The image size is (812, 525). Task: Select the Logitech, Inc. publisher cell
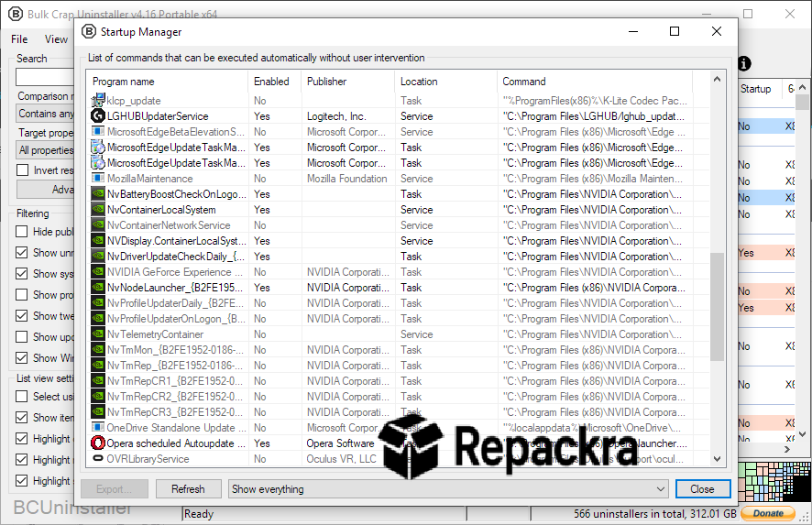tap(336, 116)
